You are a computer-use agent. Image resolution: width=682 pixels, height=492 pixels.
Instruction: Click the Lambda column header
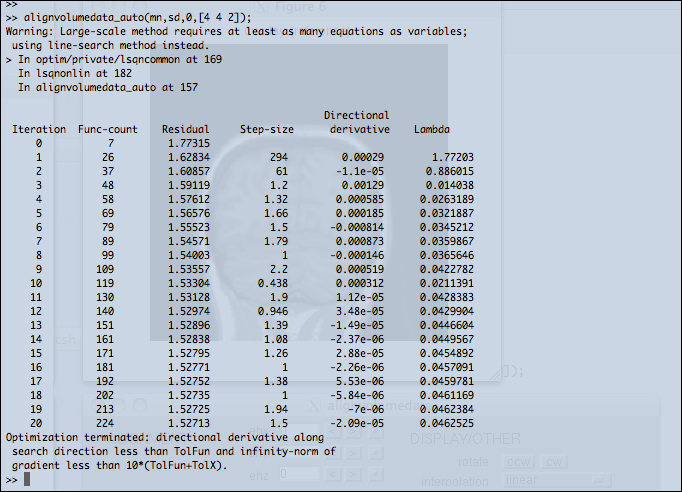[431, 130]
